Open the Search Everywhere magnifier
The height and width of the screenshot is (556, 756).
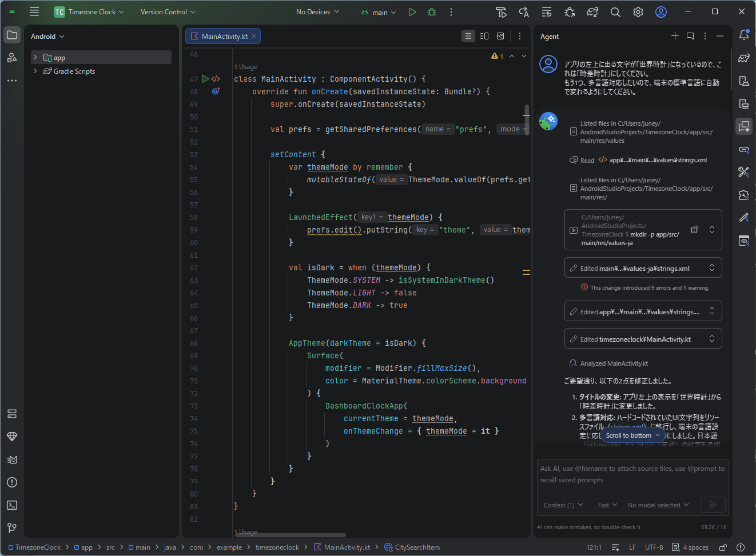(615, 11)
